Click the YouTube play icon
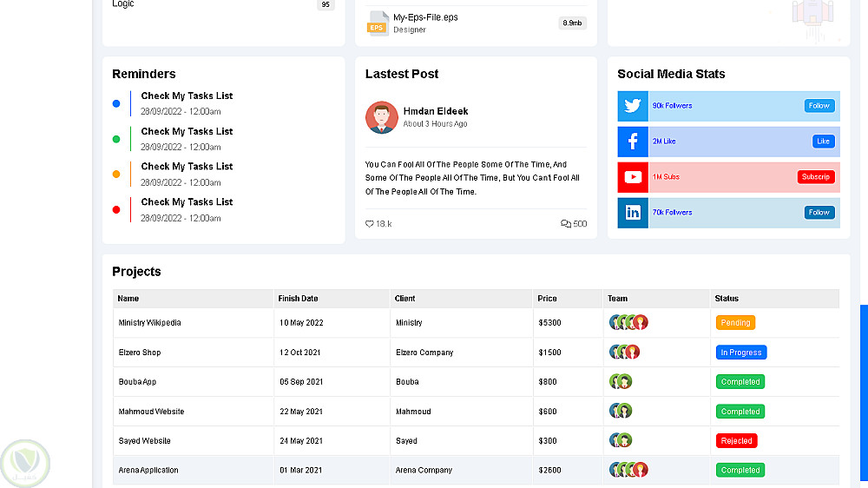 click(x=633, y=177)
